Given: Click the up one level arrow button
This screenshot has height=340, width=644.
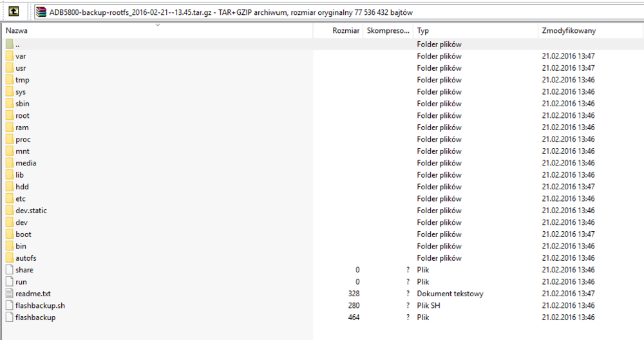Looking at the screenshot, I should tap(14, 12).
